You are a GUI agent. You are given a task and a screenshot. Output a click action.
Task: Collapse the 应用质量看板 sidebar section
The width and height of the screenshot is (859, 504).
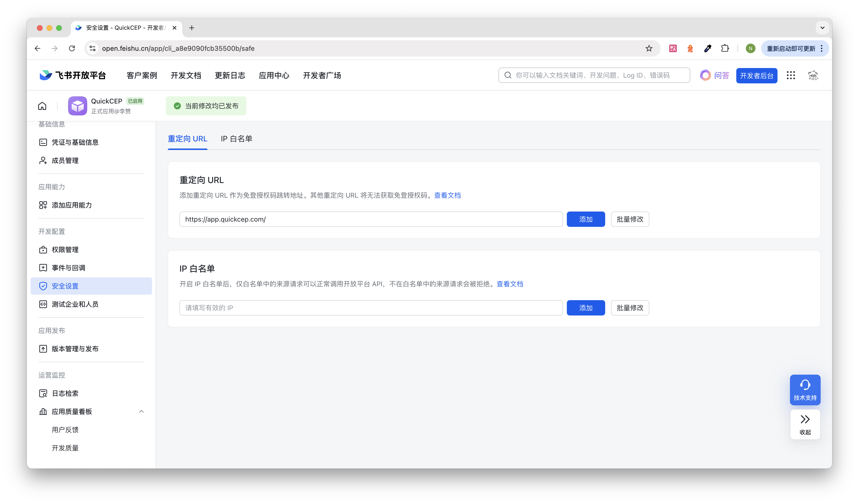tap(141, 411)
